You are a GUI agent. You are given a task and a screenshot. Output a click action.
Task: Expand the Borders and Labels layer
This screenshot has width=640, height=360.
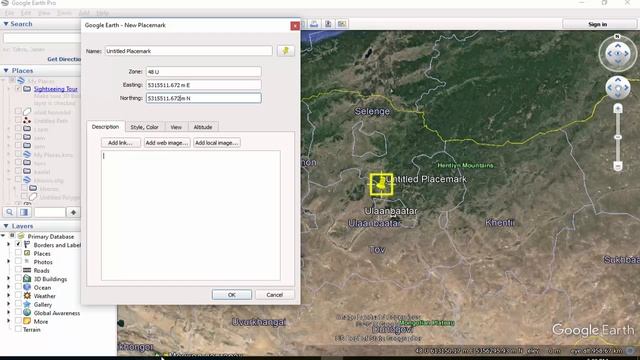9,244
